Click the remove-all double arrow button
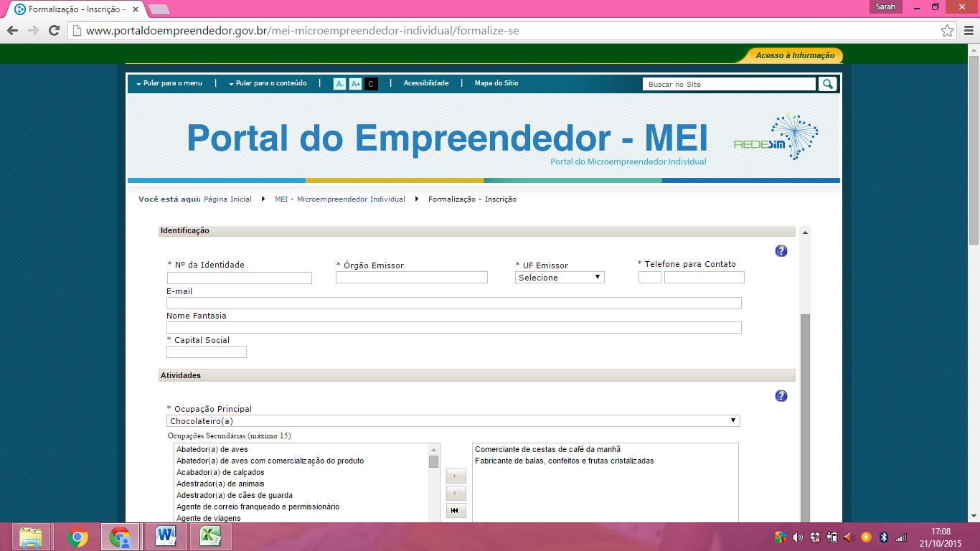The image size is (980, 551). click(x=456, y=511)
